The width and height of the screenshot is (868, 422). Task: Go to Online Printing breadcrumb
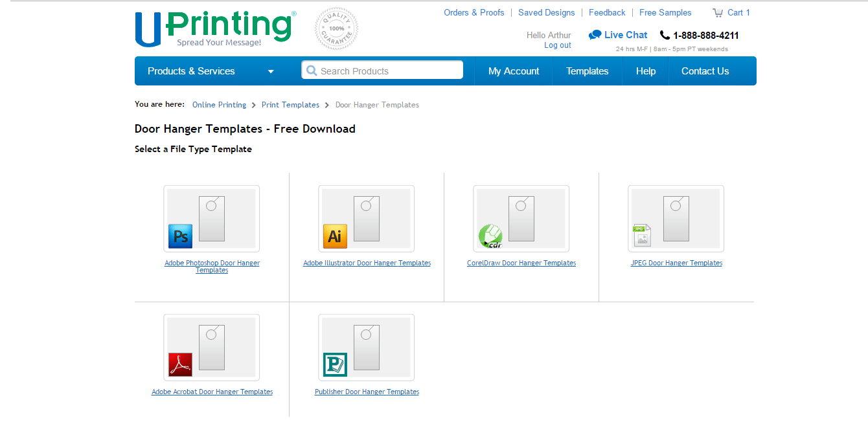pos(219,105)
